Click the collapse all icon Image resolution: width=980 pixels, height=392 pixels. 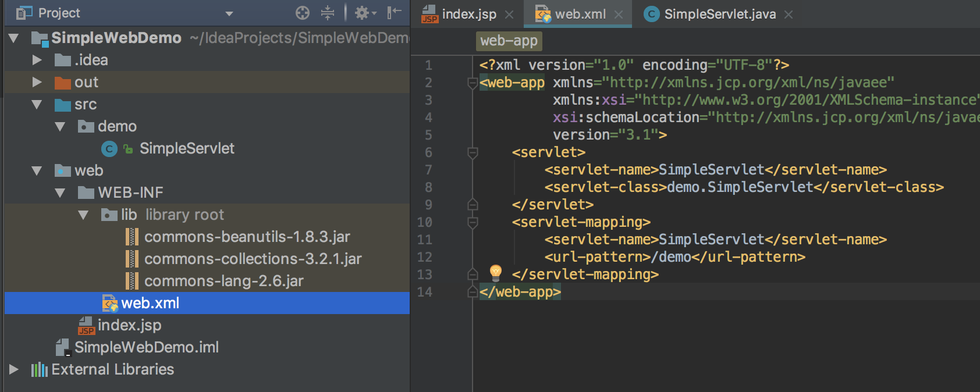328,13
